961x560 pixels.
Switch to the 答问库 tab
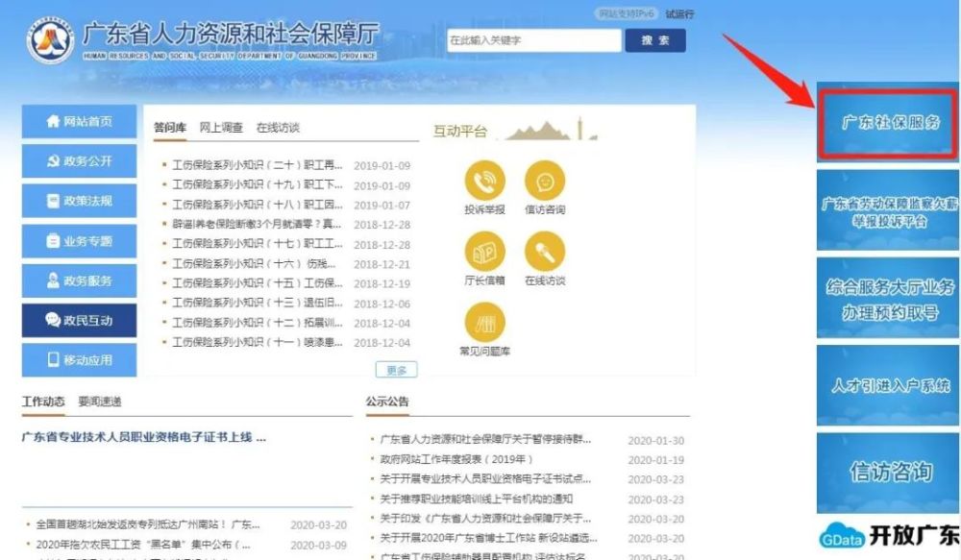[170, 128]
